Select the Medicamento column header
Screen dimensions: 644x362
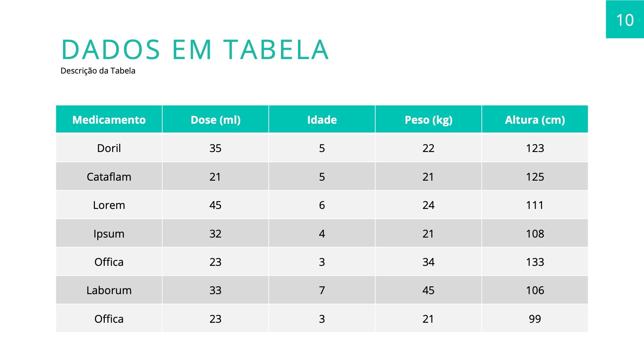click(109, 120)
